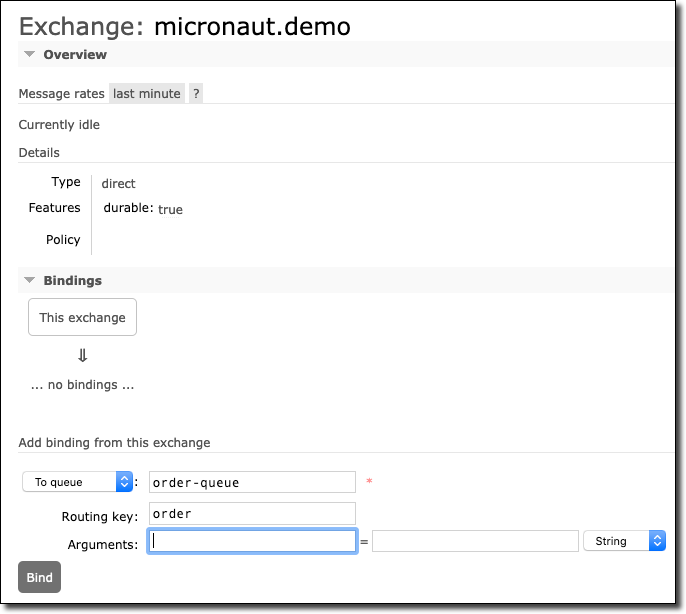Screen dimensions: 686x614
Task: Collapse the Bindings section triangle
Action: [x=30, y=281]
